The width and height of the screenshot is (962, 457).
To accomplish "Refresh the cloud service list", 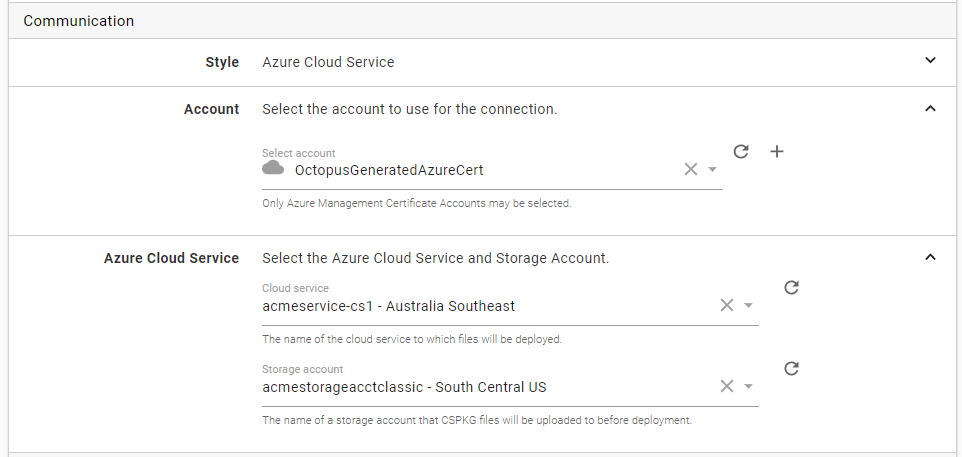I will (x=791, y=288).
